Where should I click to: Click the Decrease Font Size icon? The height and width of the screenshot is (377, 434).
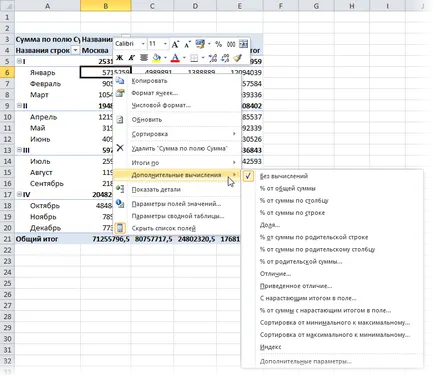[187, 44]
